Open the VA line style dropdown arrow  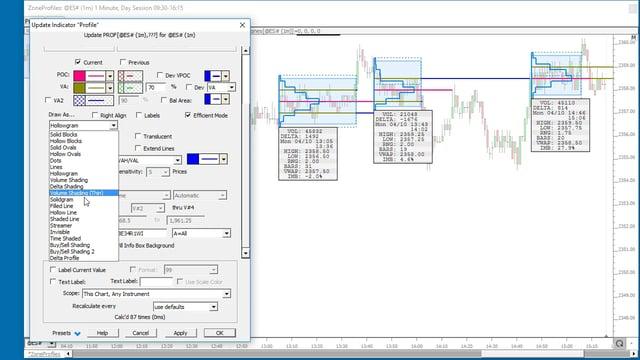pyautogui.click(x=110, y=88)
